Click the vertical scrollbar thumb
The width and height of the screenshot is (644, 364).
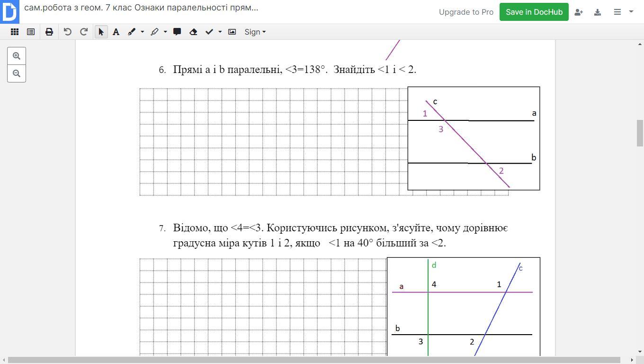(x=640, y=133)
